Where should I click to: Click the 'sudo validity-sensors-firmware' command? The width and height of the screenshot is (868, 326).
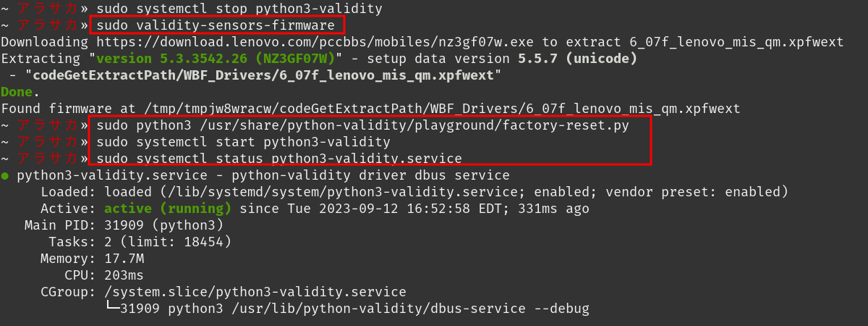click(x=215, y=26)
